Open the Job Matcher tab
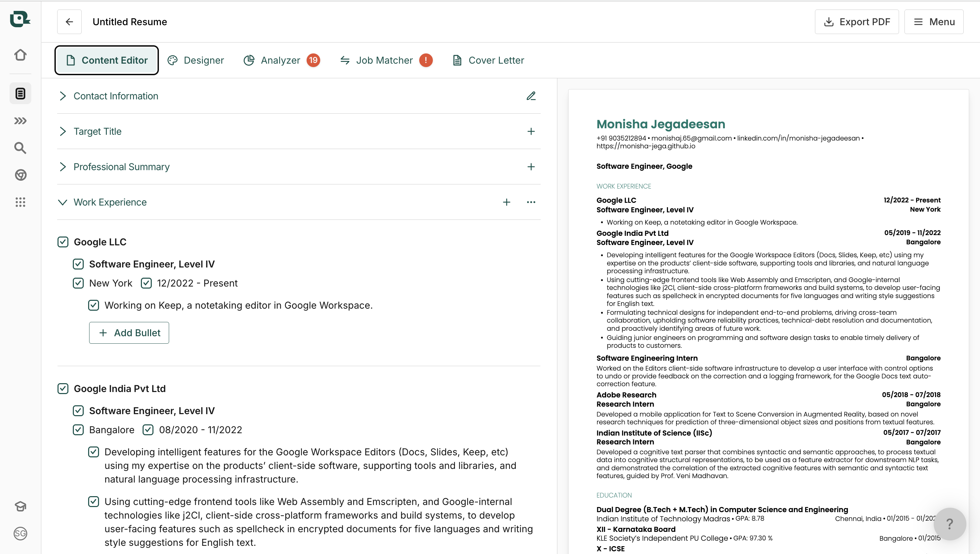 [x=384, y=60]
